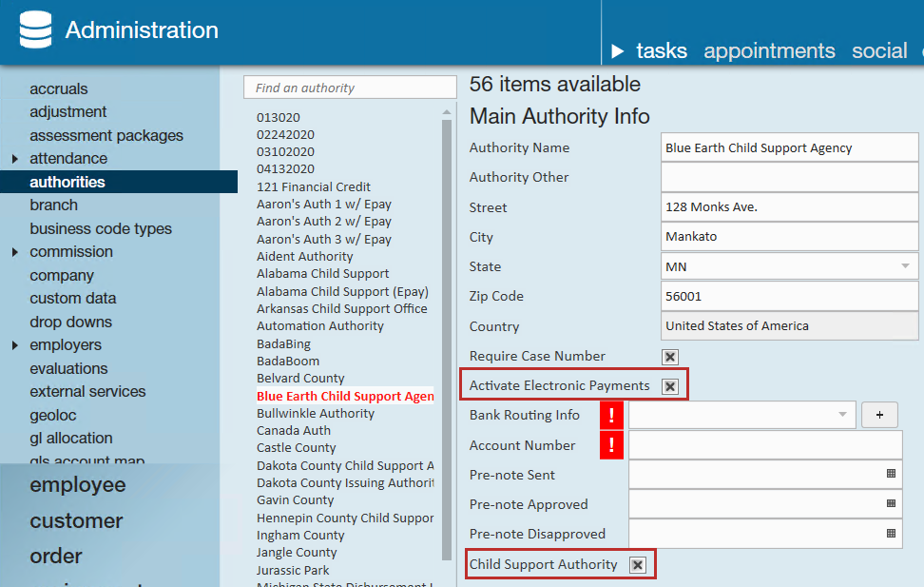Select BadaBing authority
Image resolution: width=924 pixels, height=587 pixels.
(283, 344)
